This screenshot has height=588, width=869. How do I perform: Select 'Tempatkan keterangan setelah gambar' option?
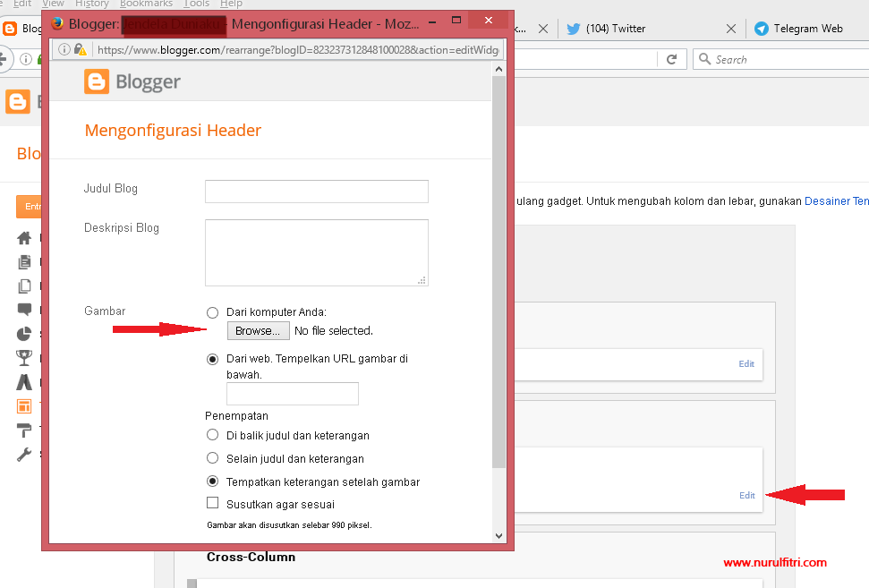pos(212,481)
